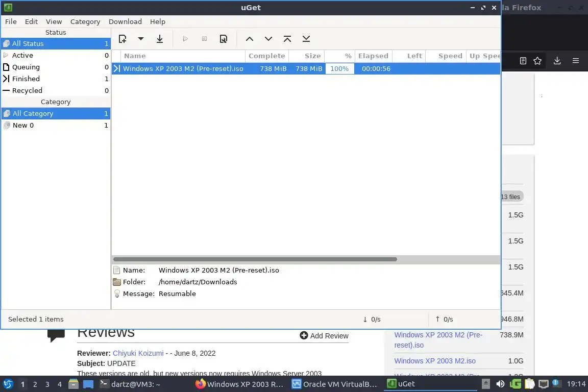Click the show desktop icon in the taskbar
588x392 pixels.
click(88, 384)
